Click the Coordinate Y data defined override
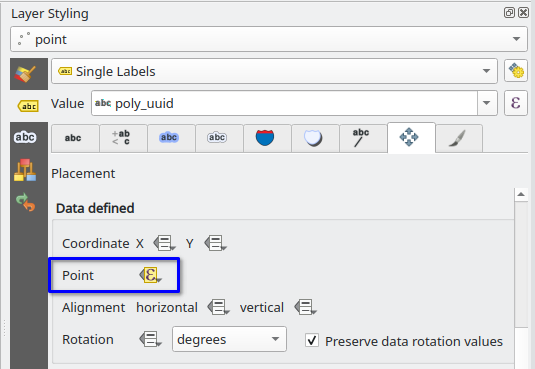This screenshot has height=369, width=535. tap(215, 243)
